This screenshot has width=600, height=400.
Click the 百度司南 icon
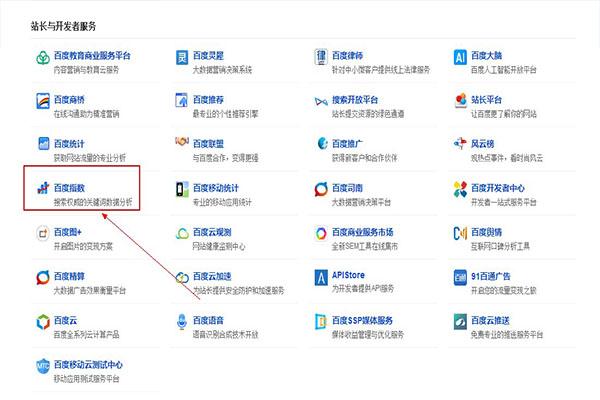(321, 189)
